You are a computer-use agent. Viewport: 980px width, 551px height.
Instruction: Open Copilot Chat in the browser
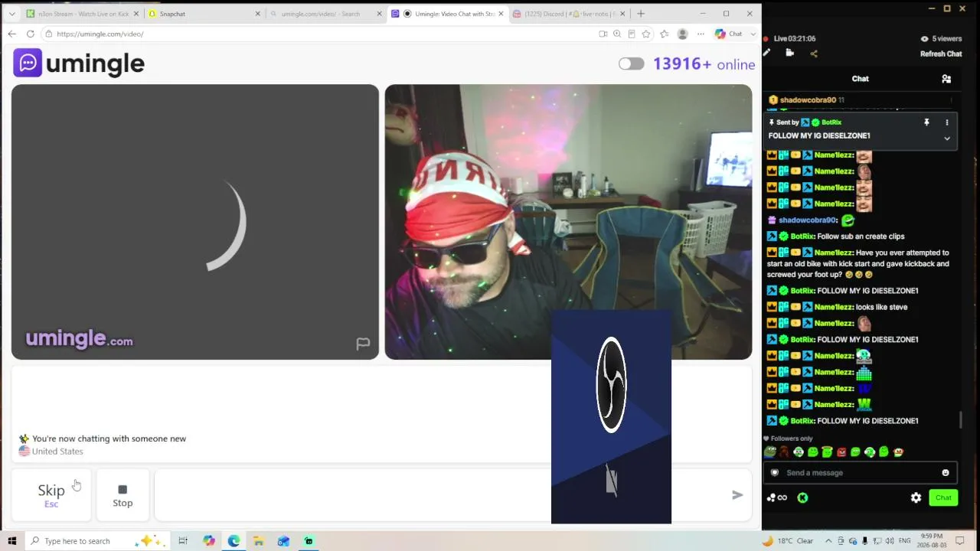coord(729,34)
